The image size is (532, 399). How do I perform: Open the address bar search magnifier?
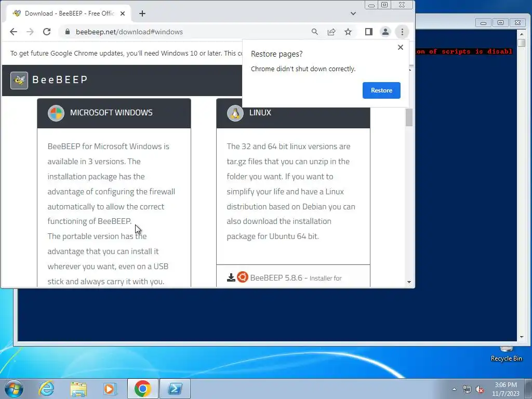pos(314,32)
